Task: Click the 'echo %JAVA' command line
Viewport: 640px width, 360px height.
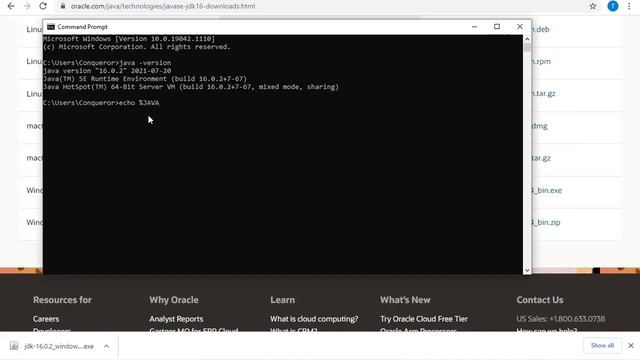Action: (101, 103)
